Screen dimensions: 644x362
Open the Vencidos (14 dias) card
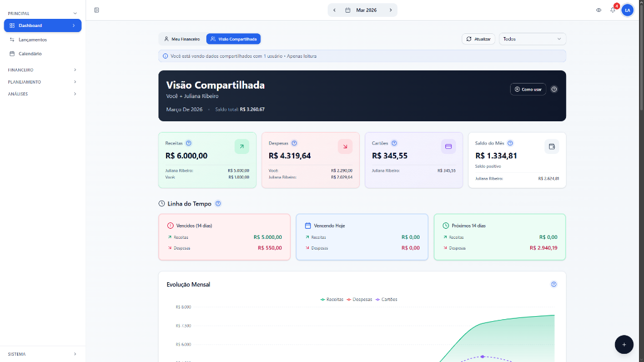coord(225,237)
